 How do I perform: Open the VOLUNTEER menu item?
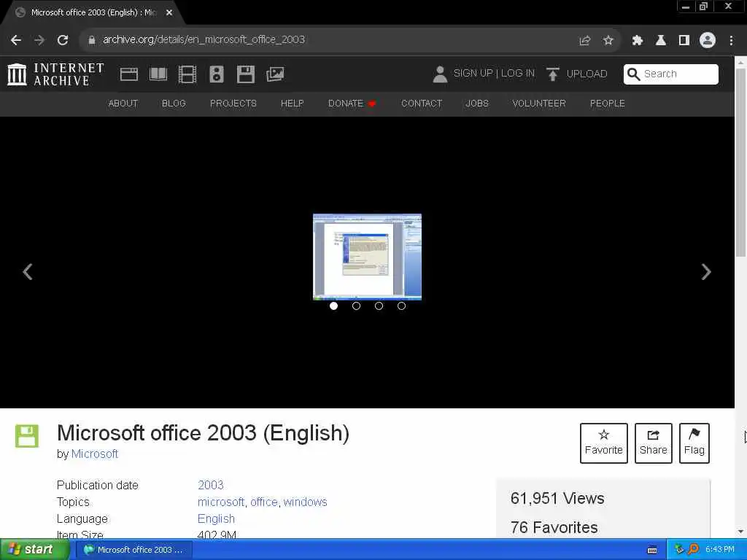point(539,104)
